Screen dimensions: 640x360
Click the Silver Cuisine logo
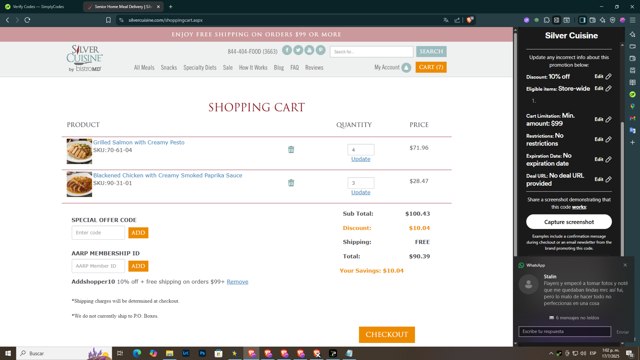(x=84, y=58)
